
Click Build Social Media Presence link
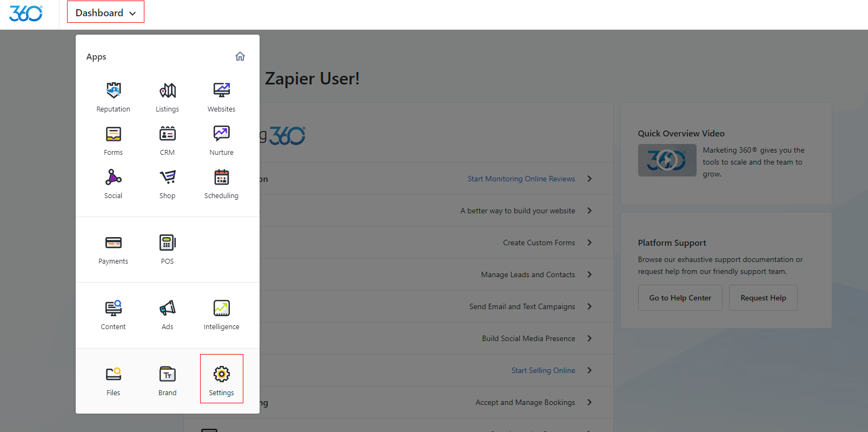pos(528,338)
